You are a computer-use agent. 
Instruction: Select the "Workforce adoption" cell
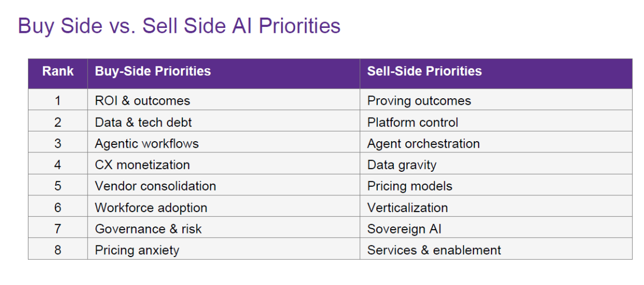[151, 208]
